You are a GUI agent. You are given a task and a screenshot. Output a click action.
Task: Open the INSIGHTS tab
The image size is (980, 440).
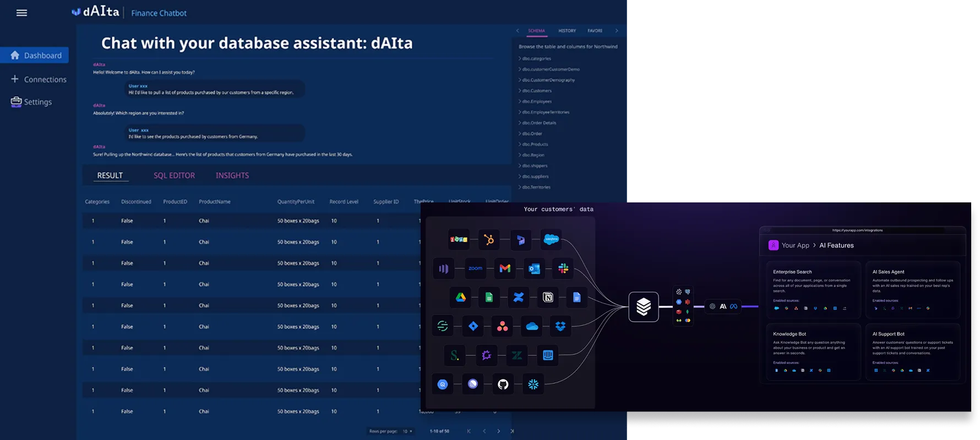pos(232,175)
